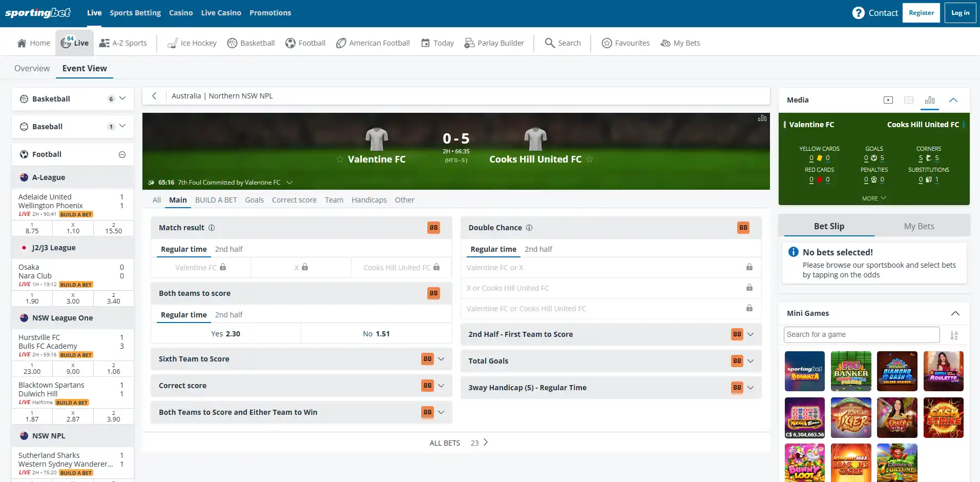The image size is (980, 482).
Task: Select the statistics bar-chart icon in Media
Action: click(x=930, y=100)
